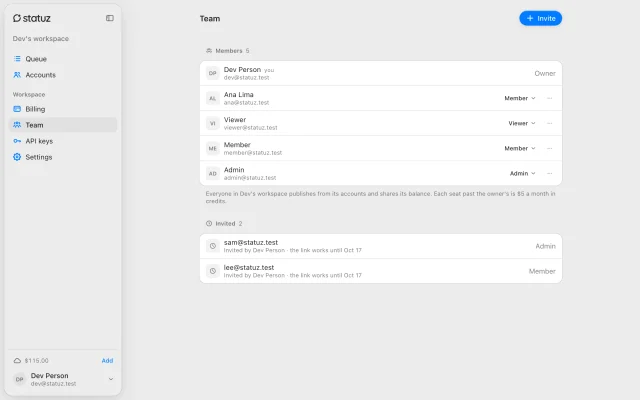Click the Owner role label

point(545,73)
